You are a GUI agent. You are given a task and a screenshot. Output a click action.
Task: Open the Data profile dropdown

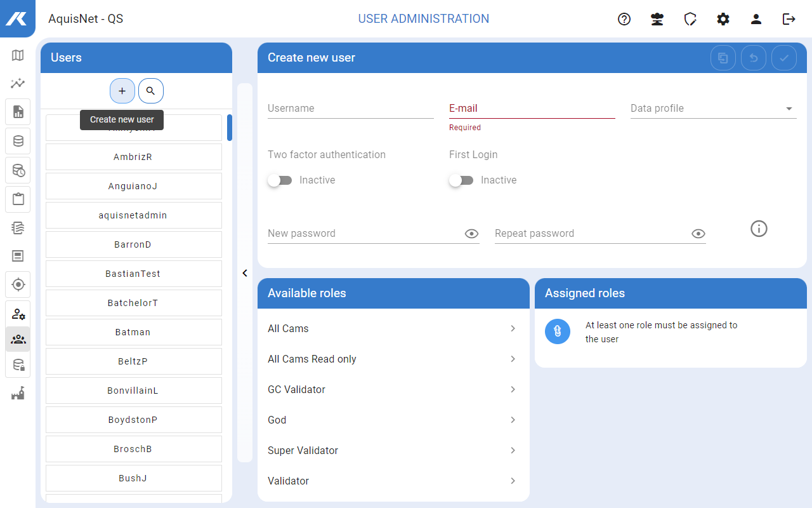click(713, 109)
